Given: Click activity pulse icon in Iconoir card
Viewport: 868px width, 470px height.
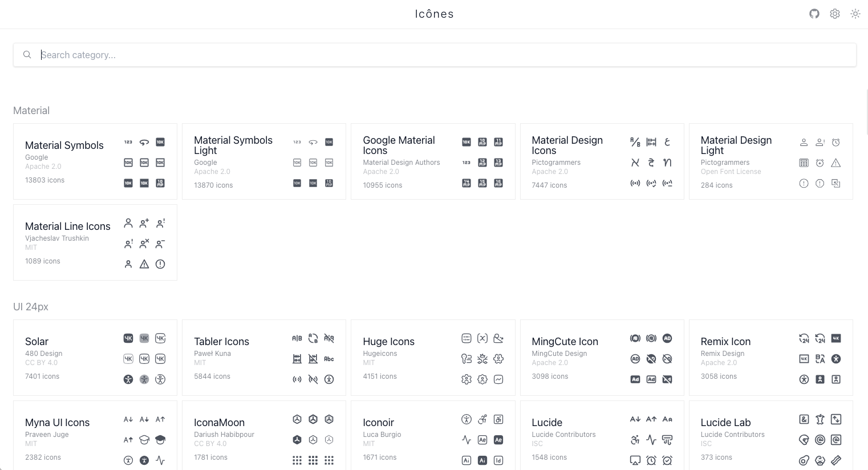Looking at the screenshot, I should (x=466, y=440).
